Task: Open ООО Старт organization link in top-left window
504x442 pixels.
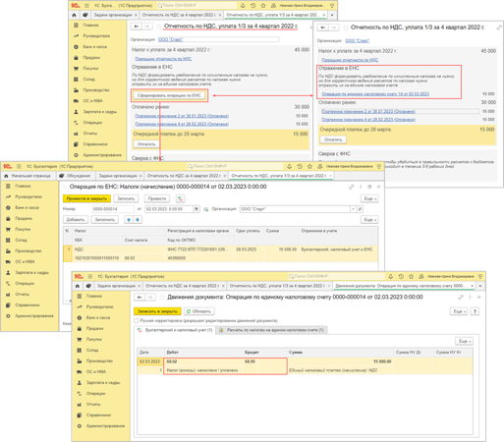Action: [x=170, y=39]
